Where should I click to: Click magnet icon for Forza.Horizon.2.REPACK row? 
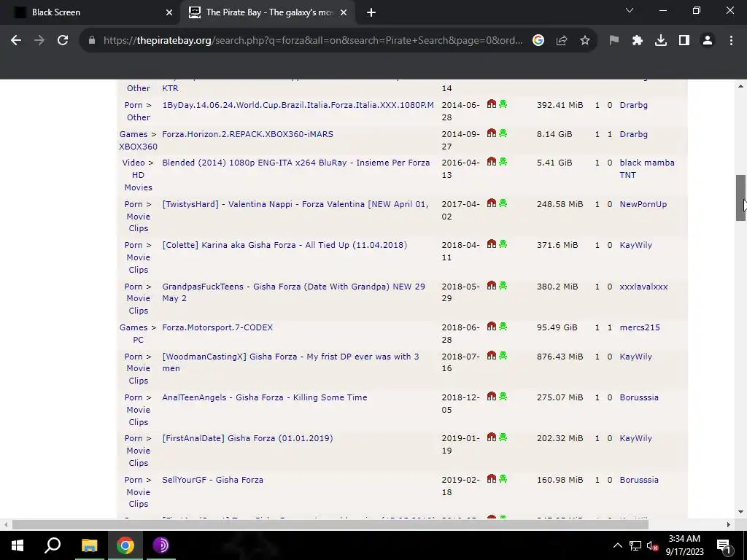[492, 133]
